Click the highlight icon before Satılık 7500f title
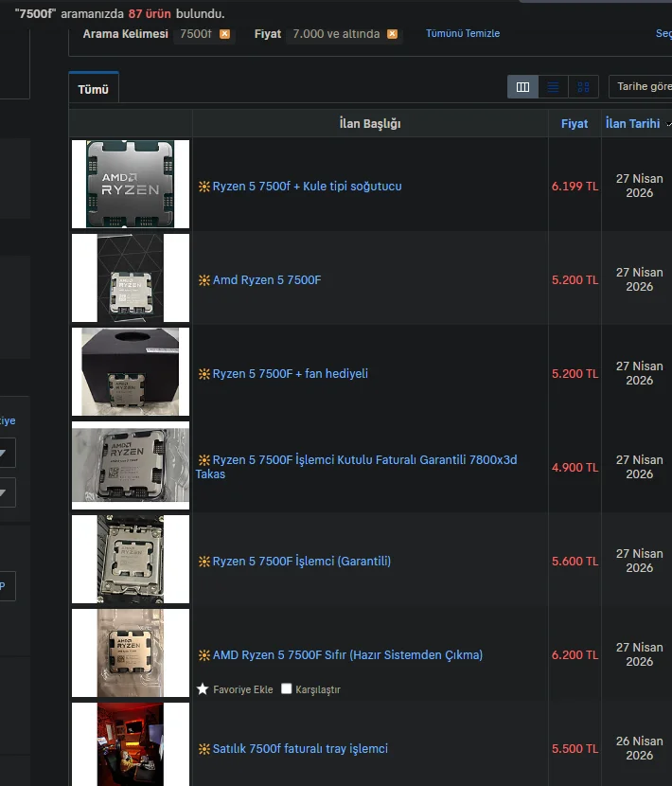 (203, 749)
